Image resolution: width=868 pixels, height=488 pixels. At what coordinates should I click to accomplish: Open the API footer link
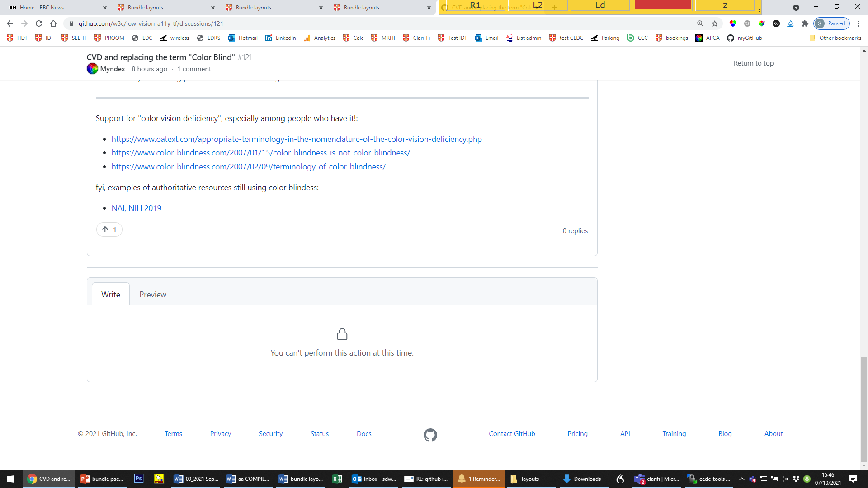tap(625, 434)
